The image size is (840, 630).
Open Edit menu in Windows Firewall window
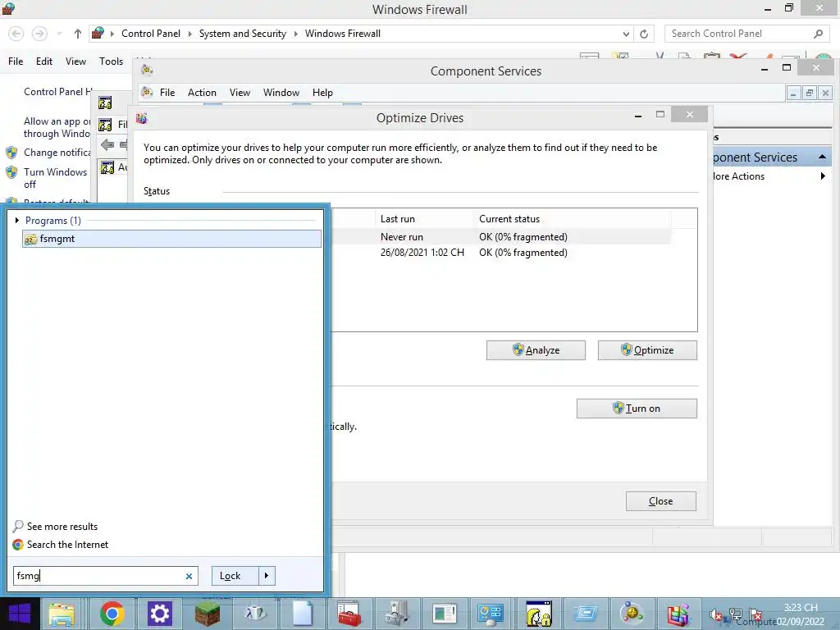pyautogui.click(x=44, y=61)
